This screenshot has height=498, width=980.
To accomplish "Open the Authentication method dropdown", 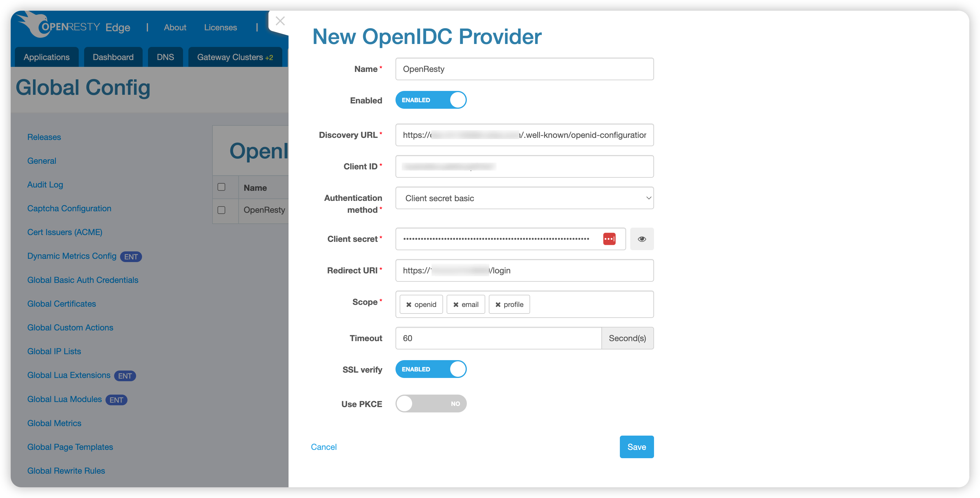I will click(x=525, y=198).
